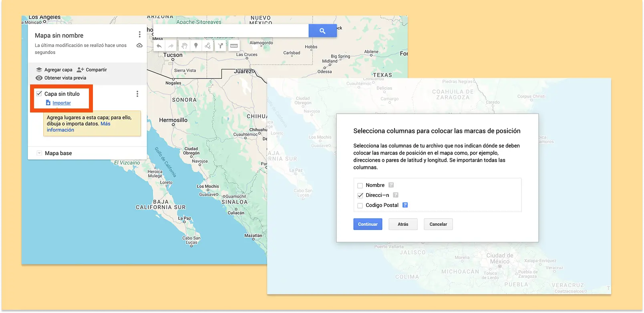Click the Agregar capa option
This screenshot has width=644, height=313.
[58, 70]
